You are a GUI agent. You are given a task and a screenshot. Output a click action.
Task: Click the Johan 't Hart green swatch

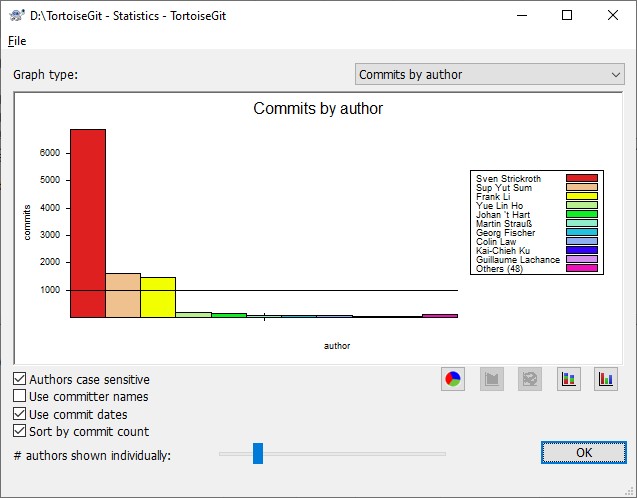(582, 214)
